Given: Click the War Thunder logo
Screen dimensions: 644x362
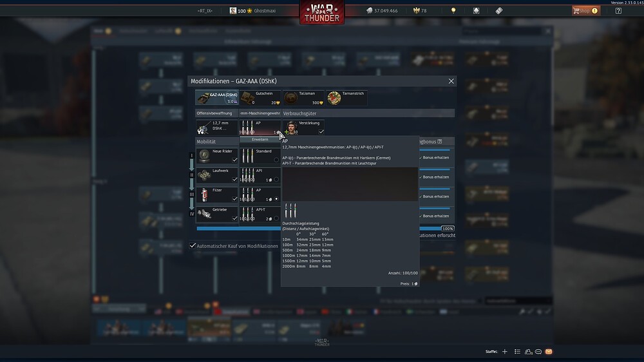Looking at the screenshot, I should coord(322,12).
